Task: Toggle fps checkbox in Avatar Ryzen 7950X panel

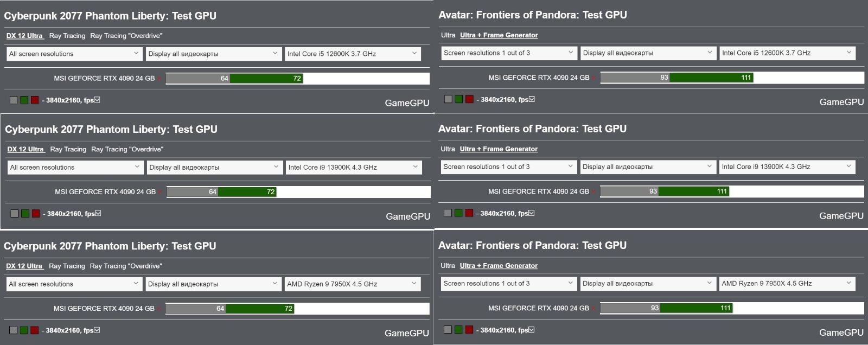Action: (532, 330)
